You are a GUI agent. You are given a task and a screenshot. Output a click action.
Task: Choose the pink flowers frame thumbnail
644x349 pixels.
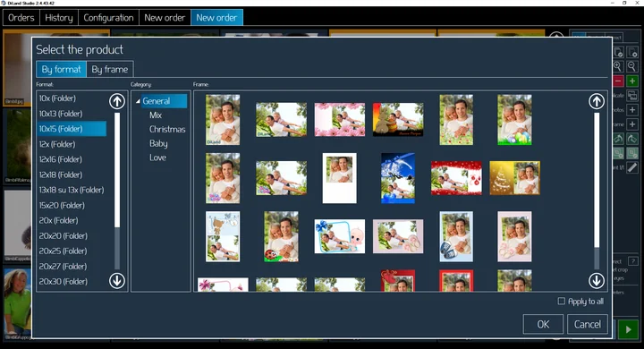(340, 120)
